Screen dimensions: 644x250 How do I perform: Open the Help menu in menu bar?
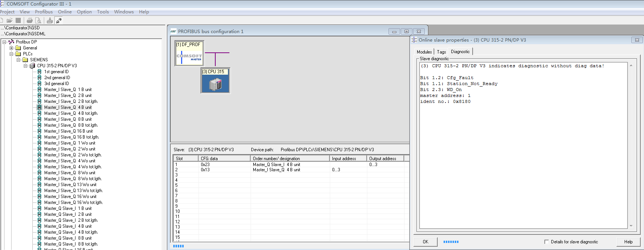[x=144, y=12]
